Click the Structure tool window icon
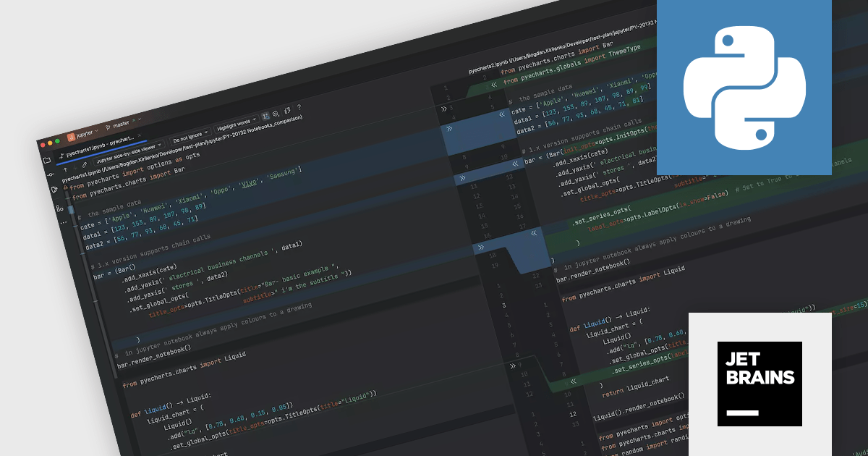868x456 pixels. click(x=59, y=208)
